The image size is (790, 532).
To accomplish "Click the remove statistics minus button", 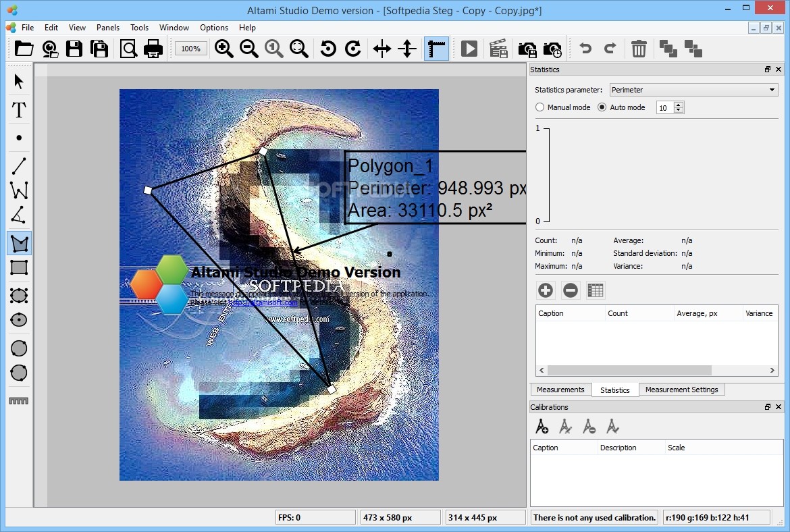I will tap(571, 290).
